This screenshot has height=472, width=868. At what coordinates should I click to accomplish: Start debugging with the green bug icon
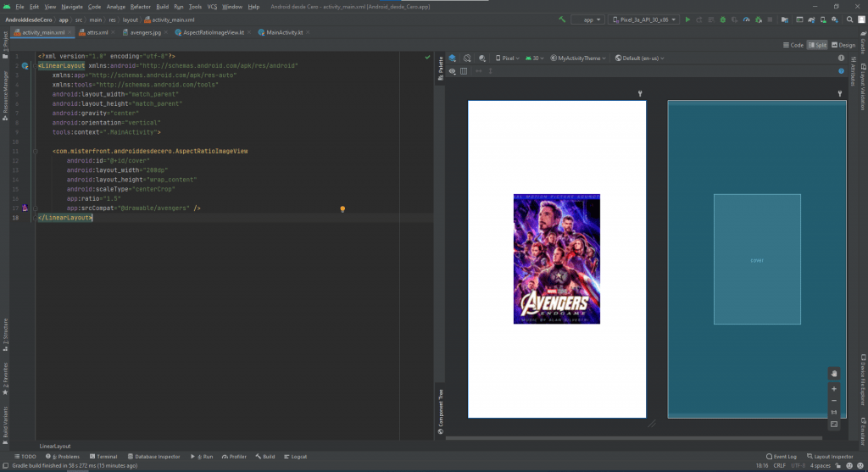point(723,20)
